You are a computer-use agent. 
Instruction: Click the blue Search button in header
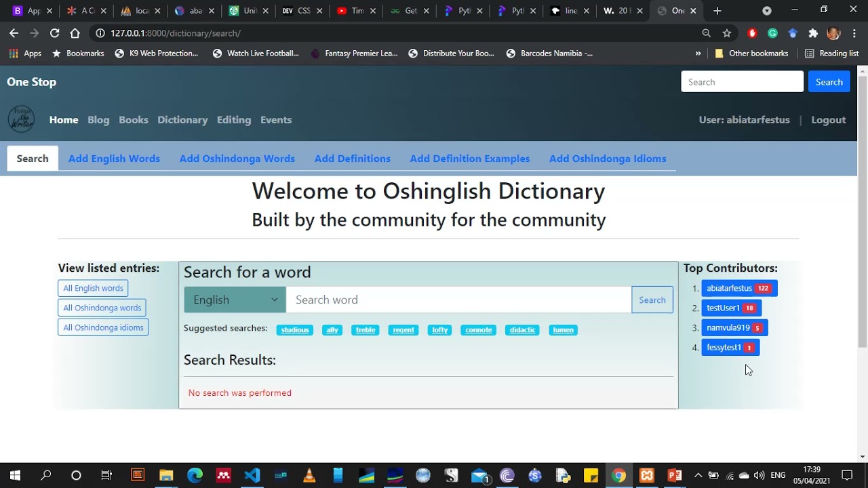[829, 82]
